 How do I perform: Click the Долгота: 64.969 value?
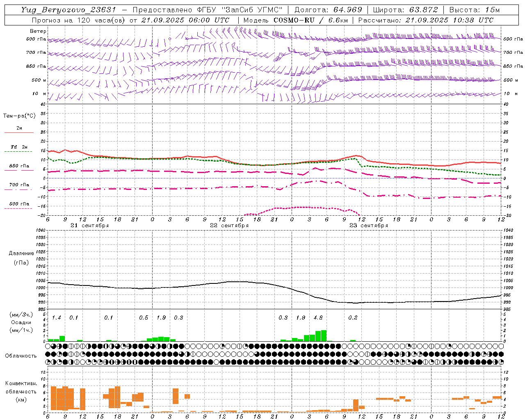328,10
